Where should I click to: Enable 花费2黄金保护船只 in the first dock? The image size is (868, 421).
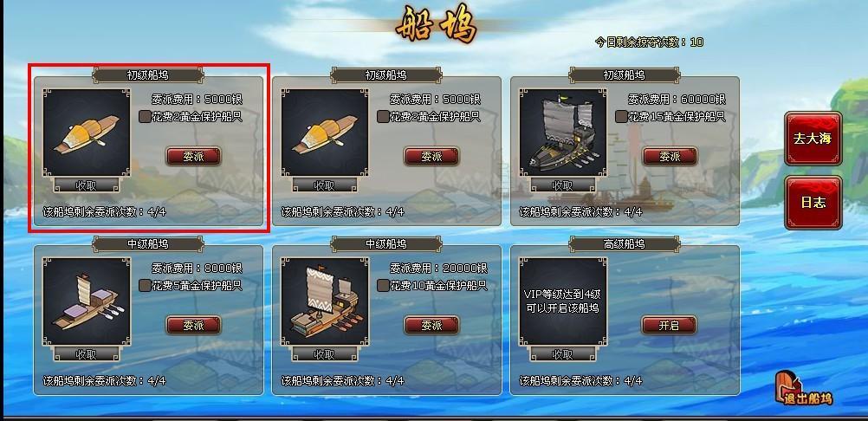coord(145,117)
